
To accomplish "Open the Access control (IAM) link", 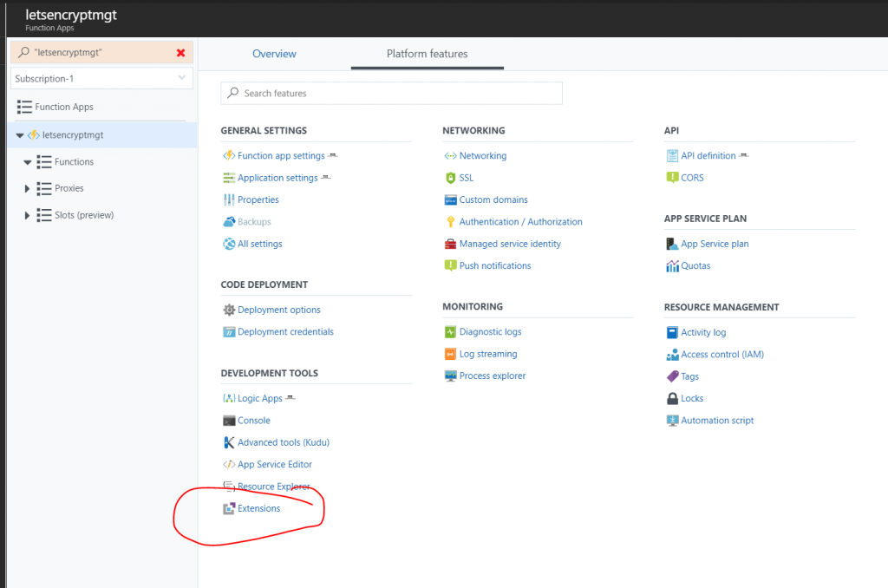I will click(722, 355).
